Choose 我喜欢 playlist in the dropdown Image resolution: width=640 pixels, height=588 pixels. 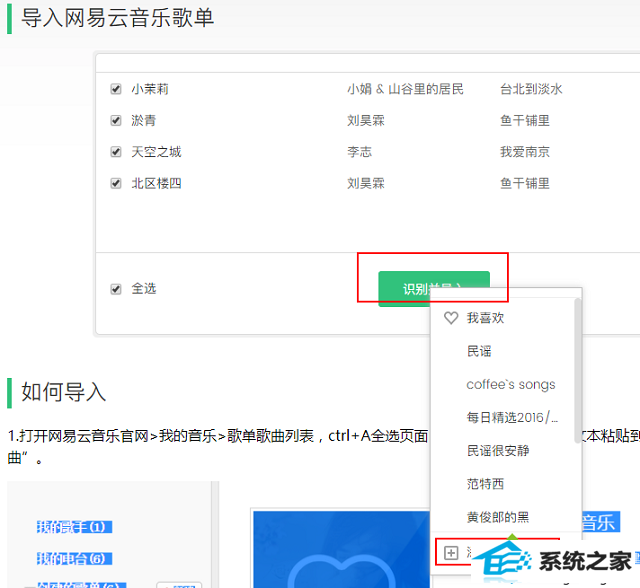click(485, 318)
